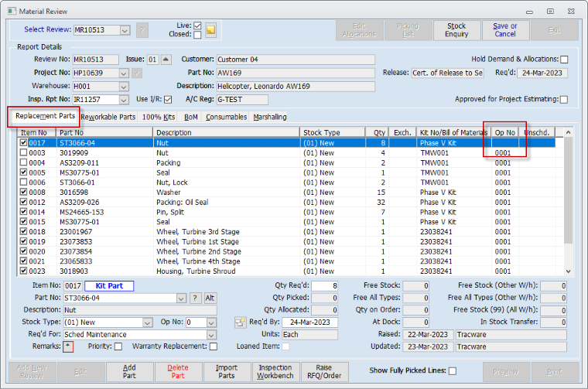Open the Op No dropdown in details
The height and width of the screenshot is (389, 588).
point(211,322)
